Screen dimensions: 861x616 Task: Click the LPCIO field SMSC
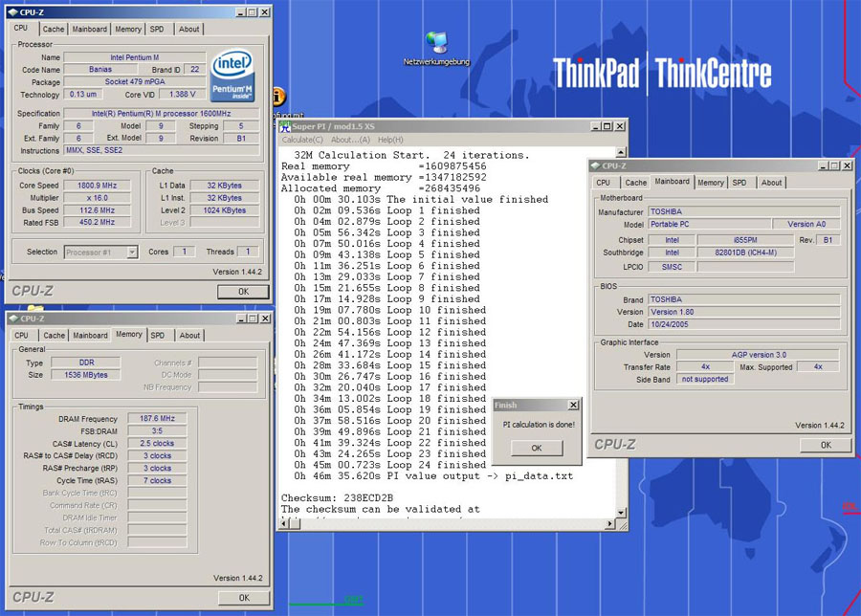(x=671, y=267)
